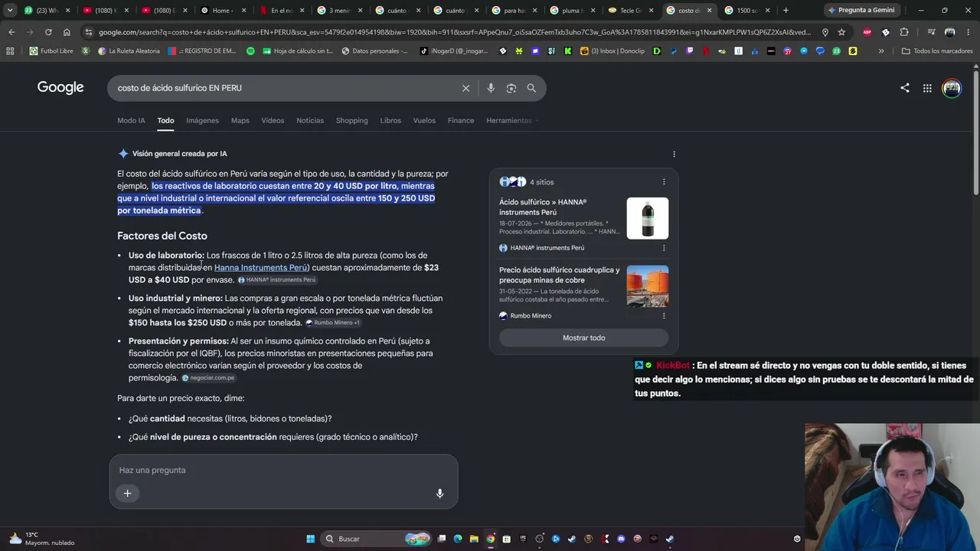This screenshot has height=551, width=980.
Task: Open the Todos los marcadores folder
Action: 937,51
